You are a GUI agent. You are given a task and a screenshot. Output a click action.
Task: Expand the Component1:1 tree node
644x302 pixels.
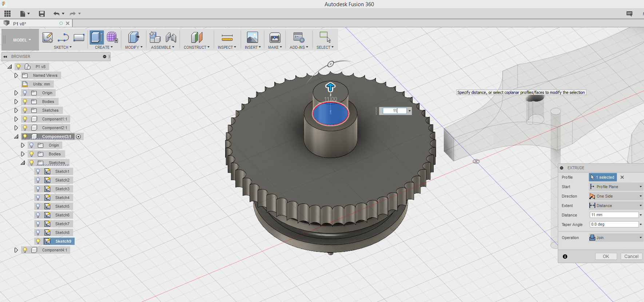pyautogui.click(x=16, y=119)
